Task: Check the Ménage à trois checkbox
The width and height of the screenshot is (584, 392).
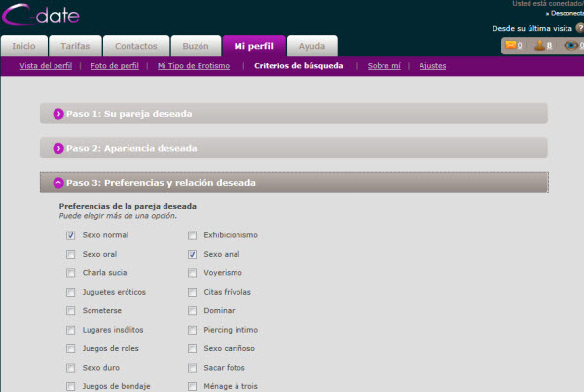Action: (192, 386)
